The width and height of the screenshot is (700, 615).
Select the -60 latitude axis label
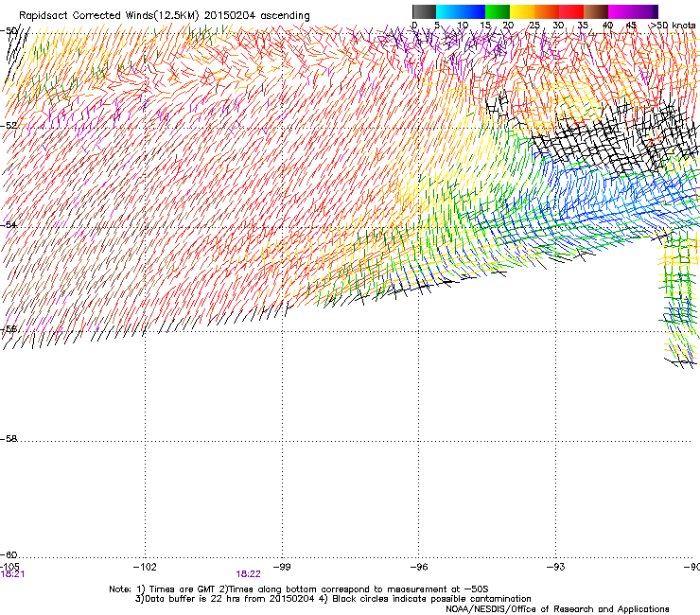(9, 555)
